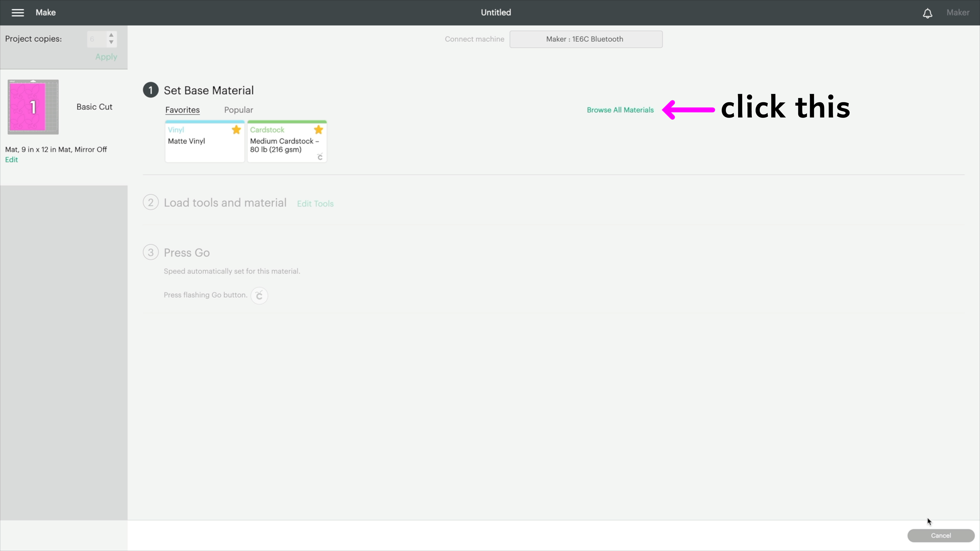Apply the project copies change

click(x=106, y=57)
